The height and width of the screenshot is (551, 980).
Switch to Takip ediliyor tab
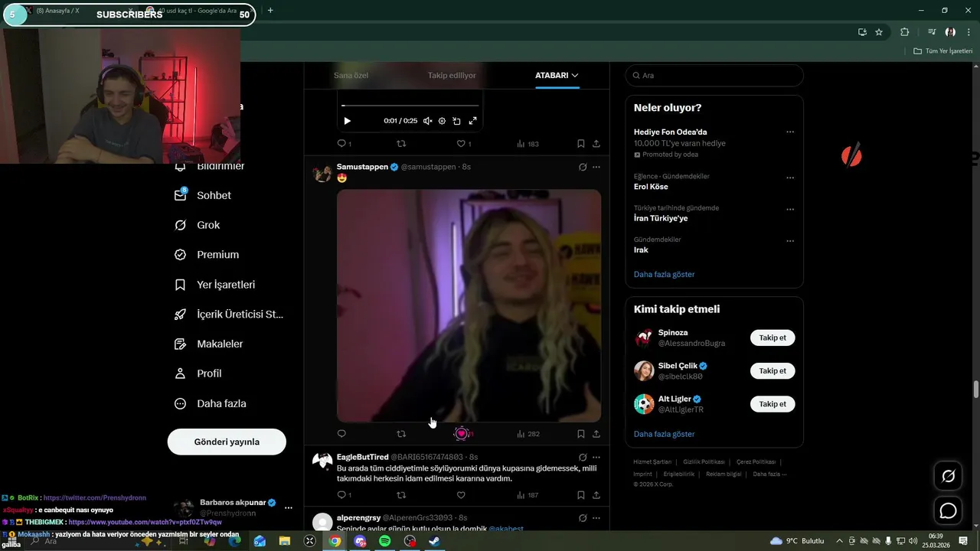click(x=452, y=76)
